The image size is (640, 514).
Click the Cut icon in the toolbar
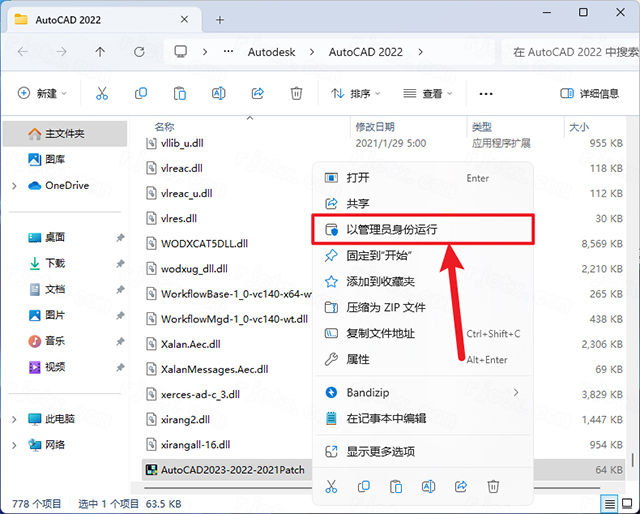click(102, 93)
